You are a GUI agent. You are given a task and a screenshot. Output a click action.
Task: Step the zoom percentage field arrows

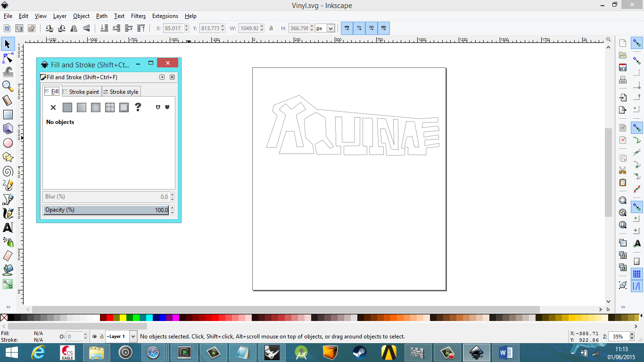tap(631, 337)
